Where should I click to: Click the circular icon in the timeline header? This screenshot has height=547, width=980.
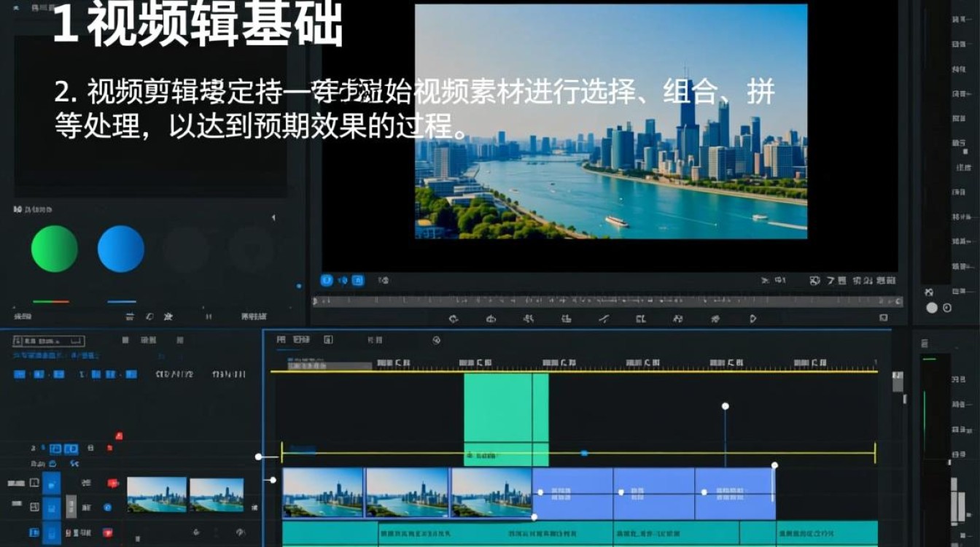(x=436, y=340)
